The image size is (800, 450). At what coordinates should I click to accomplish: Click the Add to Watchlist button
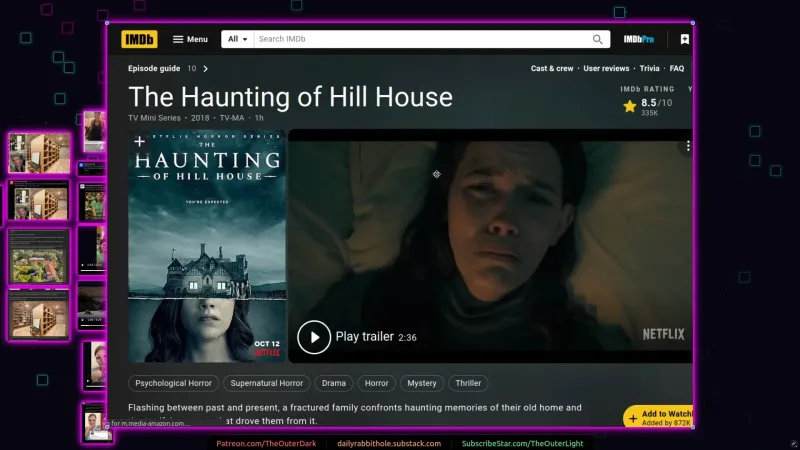(658, 418)
